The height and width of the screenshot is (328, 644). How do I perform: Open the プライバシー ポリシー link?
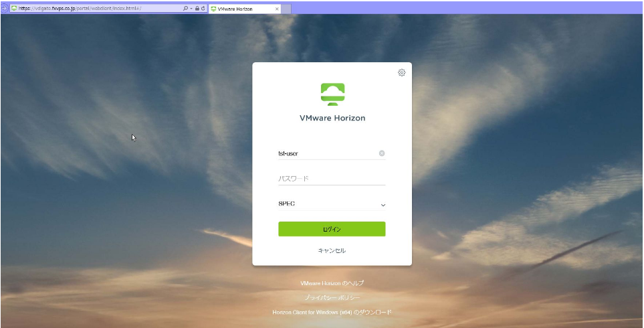click(332, 298)
